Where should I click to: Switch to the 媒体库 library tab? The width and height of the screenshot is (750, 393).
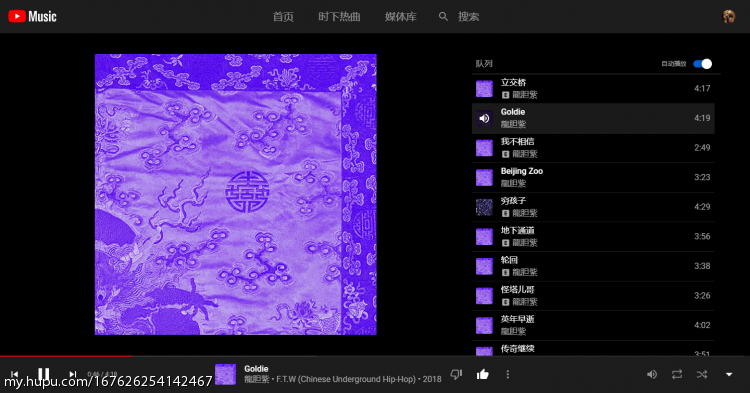[401, 17]
